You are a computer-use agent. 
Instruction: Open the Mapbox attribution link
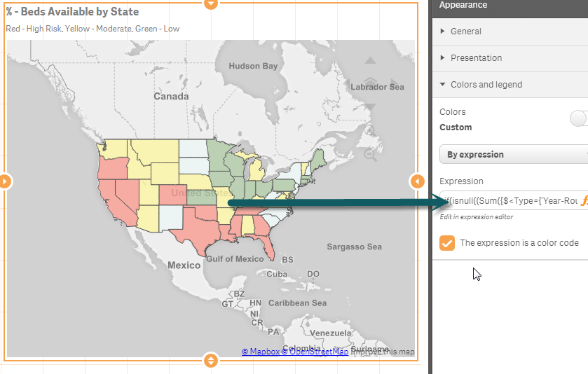(x=260, y=352)
